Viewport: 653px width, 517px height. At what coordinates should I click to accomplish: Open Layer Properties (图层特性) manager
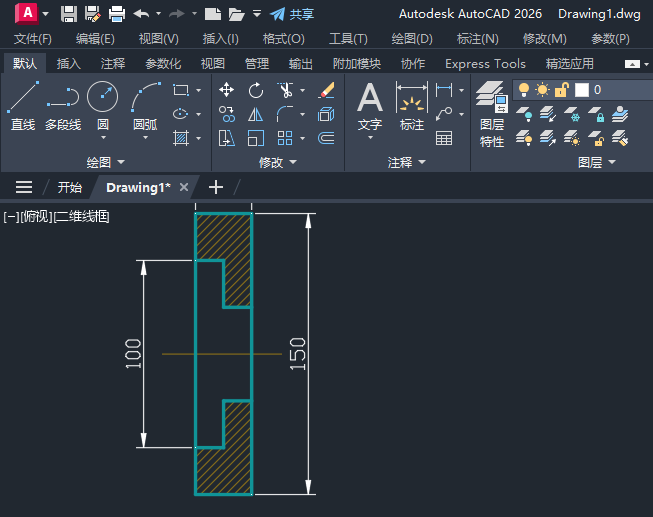492,114
